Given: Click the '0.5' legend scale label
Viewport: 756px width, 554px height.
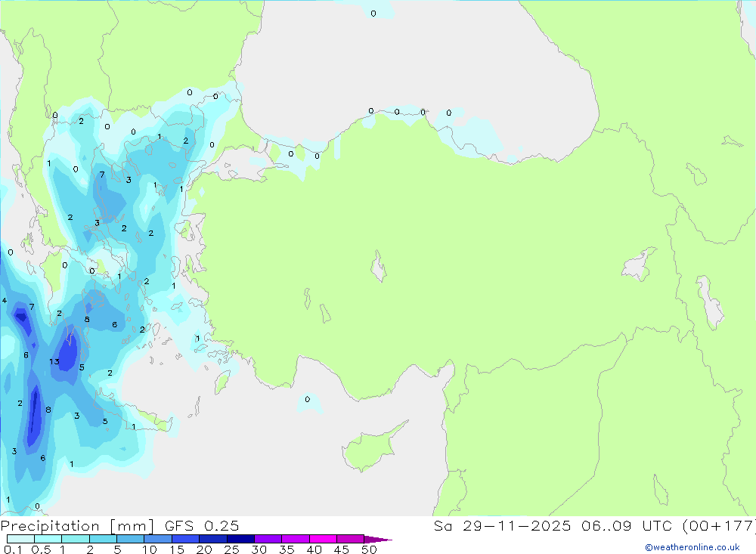Looking at the screenshot, I should click(x=41, y=549).
